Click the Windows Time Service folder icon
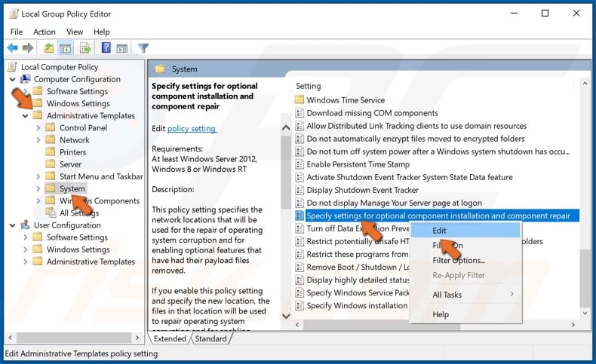 300,99
